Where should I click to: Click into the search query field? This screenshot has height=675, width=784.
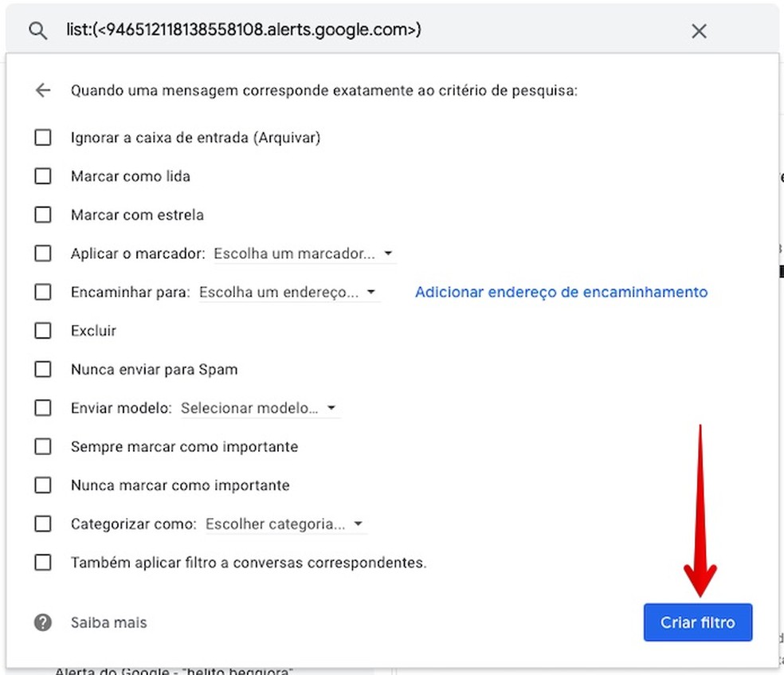tap(359, 31)
